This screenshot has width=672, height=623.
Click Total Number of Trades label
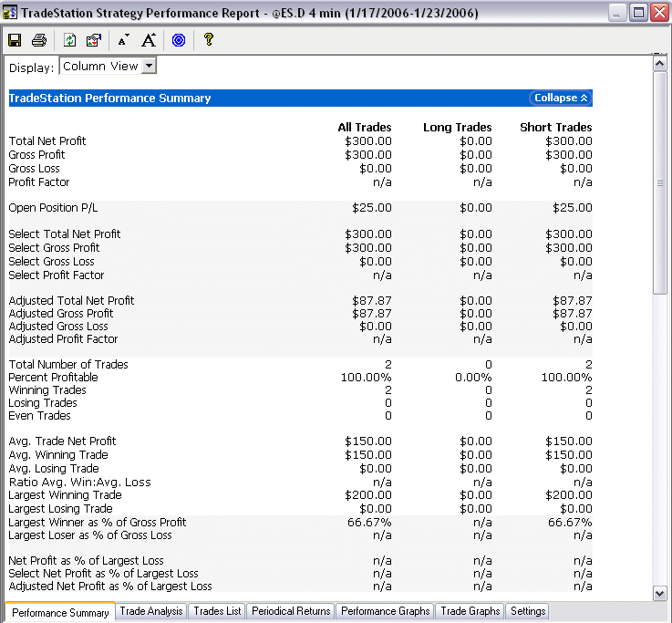click(x=68, y=365)
